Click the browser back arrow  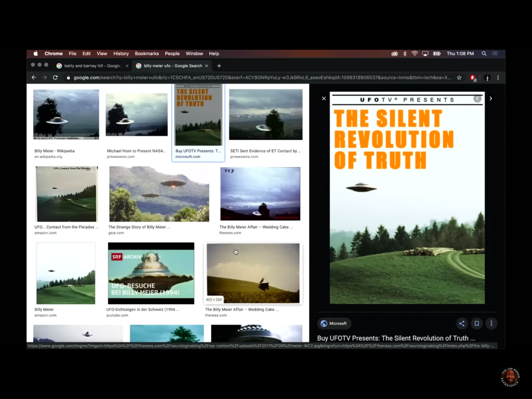[x=34, y=77]
